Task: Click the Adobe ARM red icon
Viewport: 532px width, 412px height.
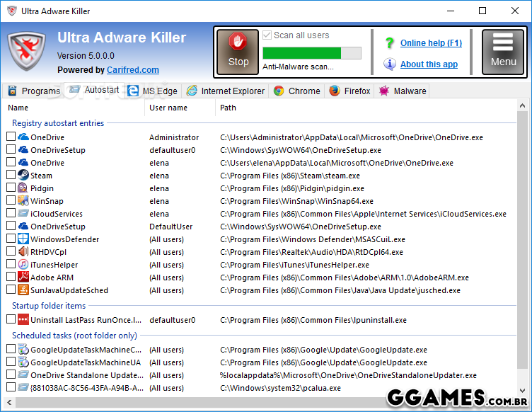Action: [x=23, y=277]
